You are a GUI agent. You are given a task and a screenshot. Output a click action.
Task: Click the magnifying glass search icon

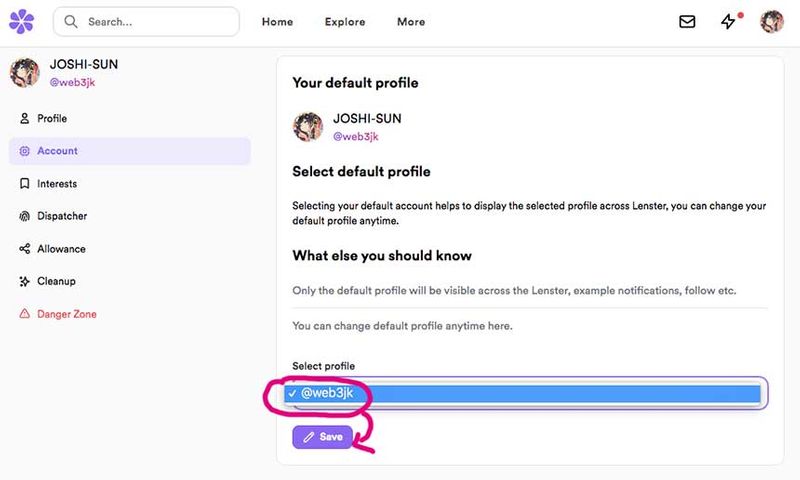[x=71, y=22]
